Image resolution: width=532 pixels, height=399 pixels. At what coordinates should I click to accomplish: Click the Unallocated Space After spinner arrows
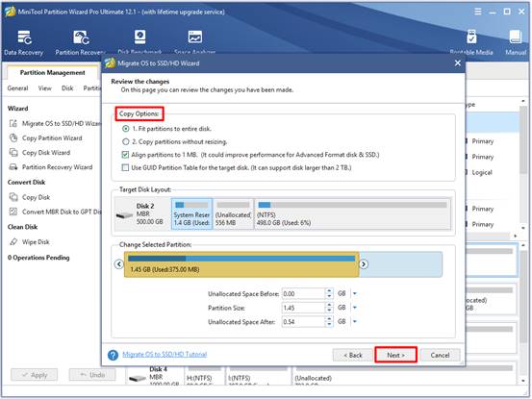(x=329, y=321)
